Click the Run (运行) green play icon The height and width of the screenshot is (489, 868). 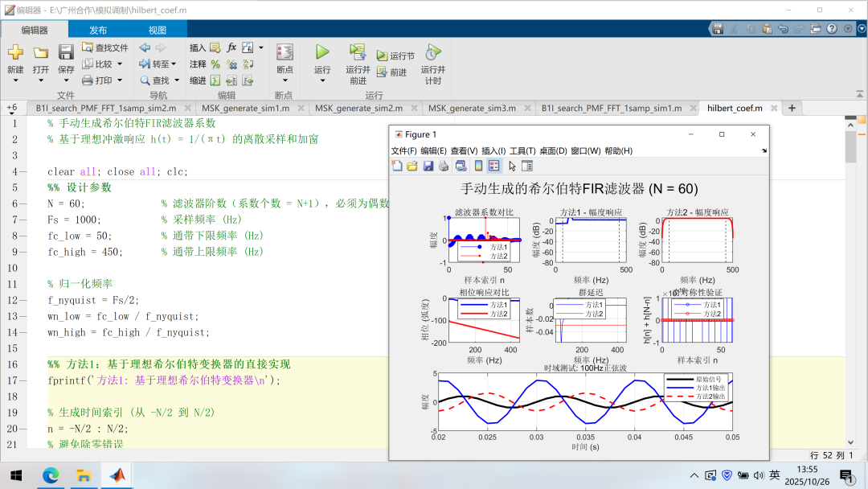(322, 52)
